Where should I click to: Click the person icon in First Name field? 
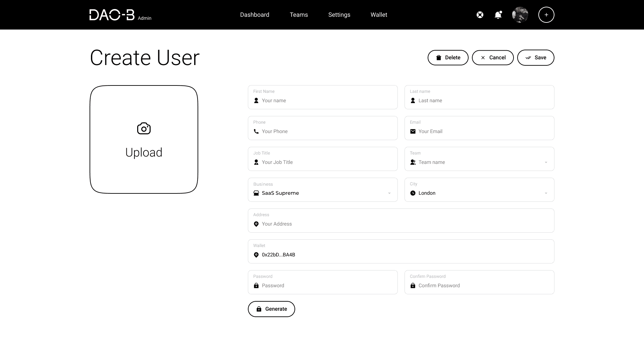click(x=256, y=101)
